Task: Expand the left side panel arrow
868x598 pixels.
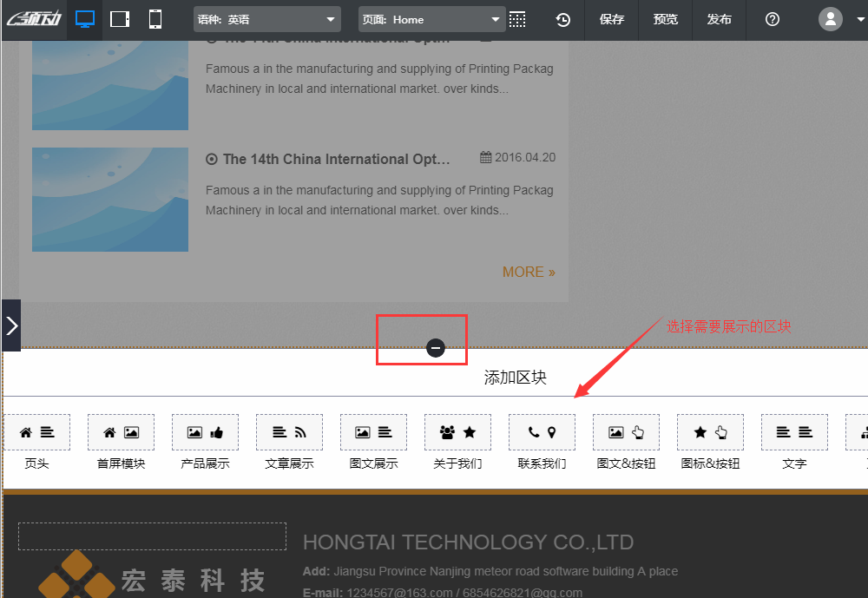Action: 11,325
